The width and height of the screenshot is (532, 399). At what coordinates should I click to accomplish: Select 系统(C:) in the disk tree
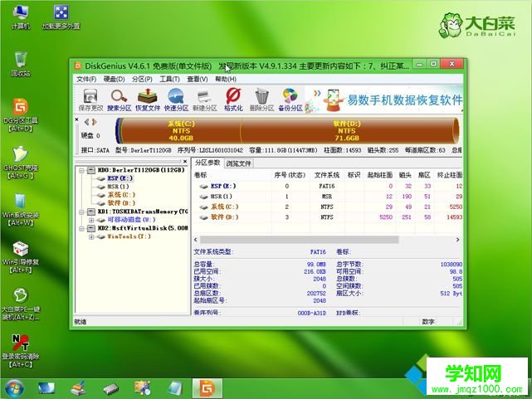(x=121, y=195)
